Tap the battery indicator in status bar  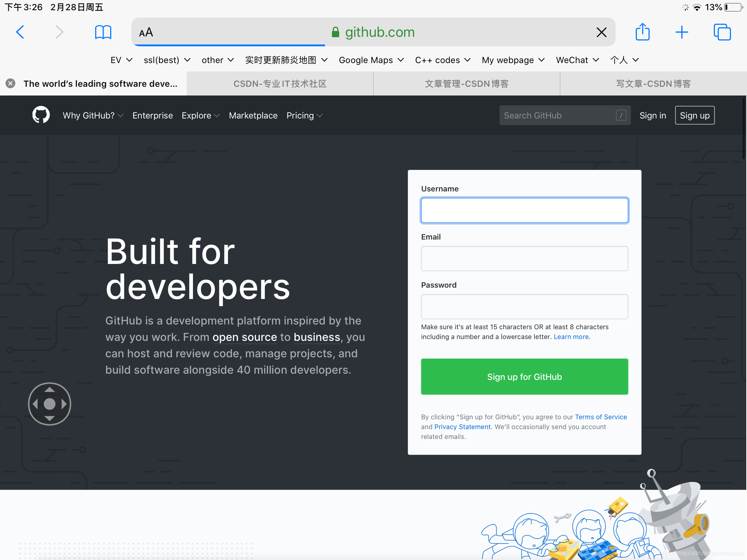[734, 7]
